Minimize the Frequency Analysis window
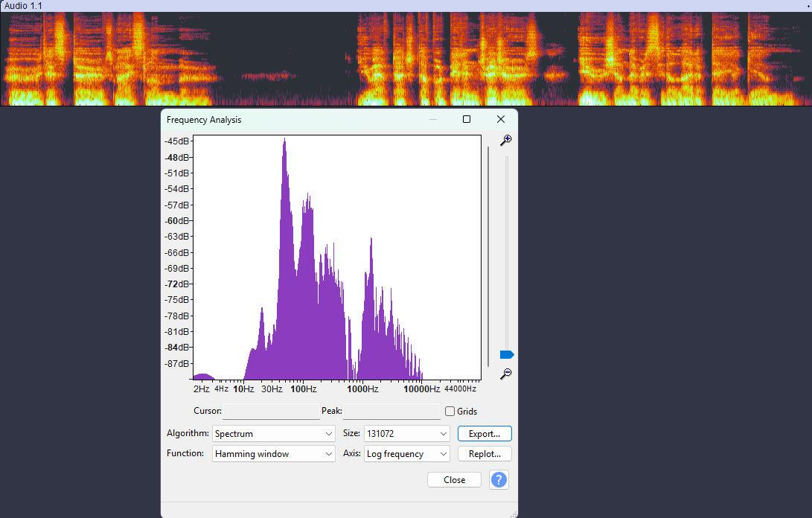The height and width of the screenshot is (518, 812). point(433,119)
